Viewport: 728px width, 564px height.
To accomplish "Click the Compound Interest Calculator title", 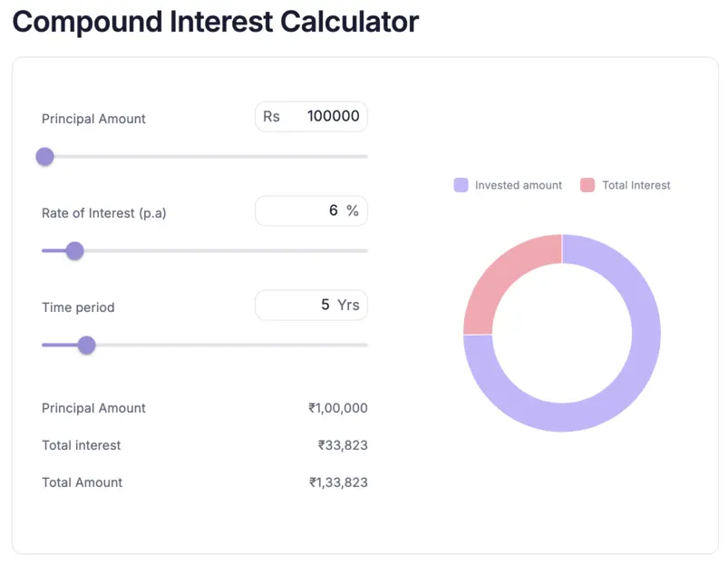I will 215,22.
